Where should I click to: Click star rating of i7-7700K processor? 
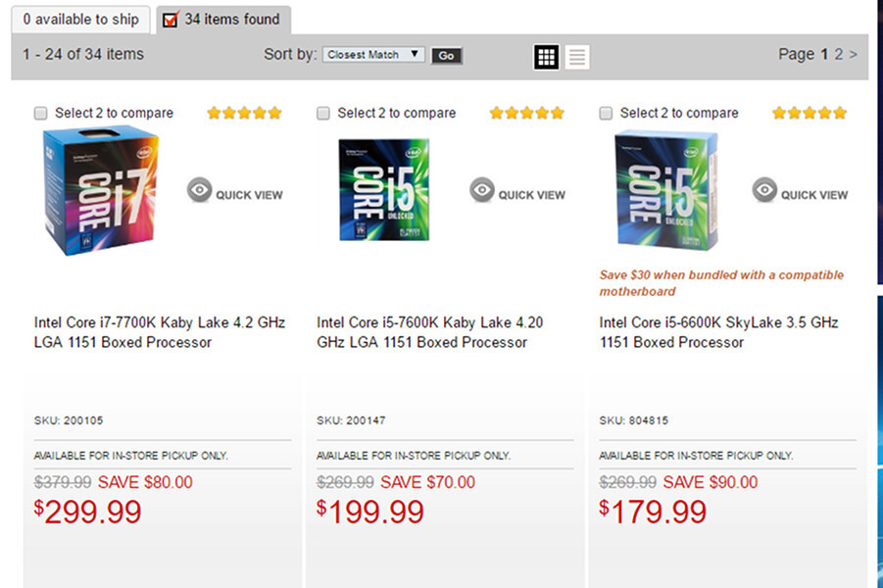click(x=244, y=113)
